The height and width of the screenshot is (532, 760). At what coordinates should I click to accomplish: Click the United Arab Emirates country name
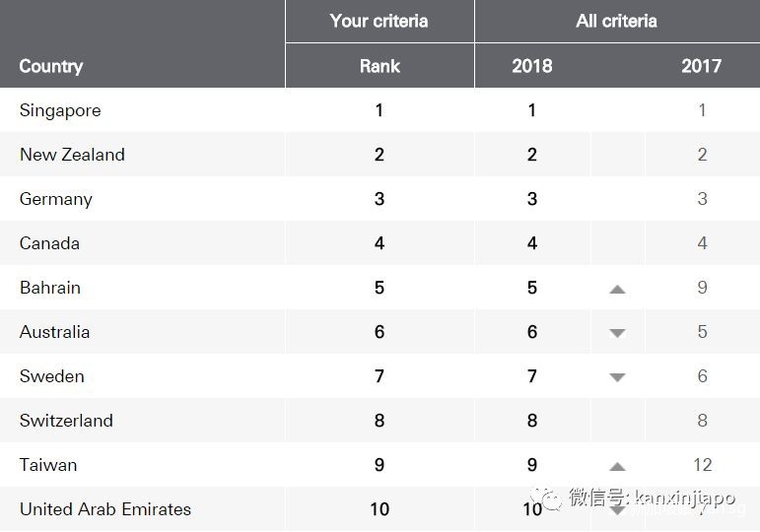point(105,509)
